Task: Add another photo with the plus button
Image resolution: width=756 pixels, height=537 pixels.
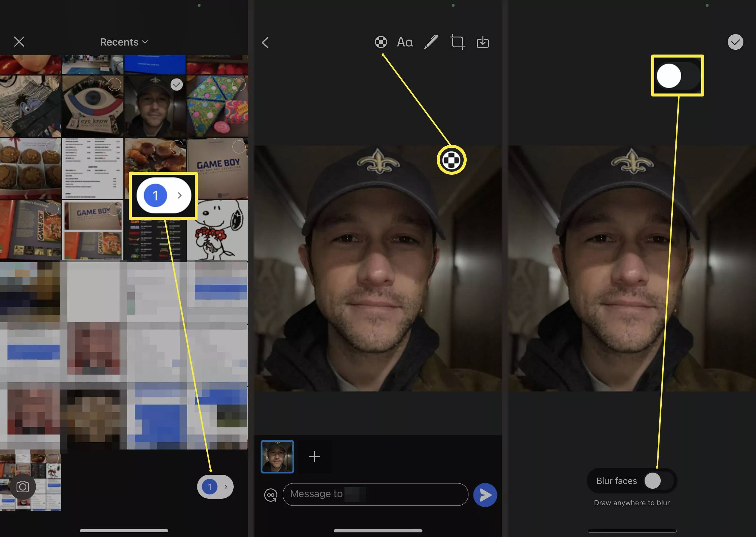Action: 314,457
